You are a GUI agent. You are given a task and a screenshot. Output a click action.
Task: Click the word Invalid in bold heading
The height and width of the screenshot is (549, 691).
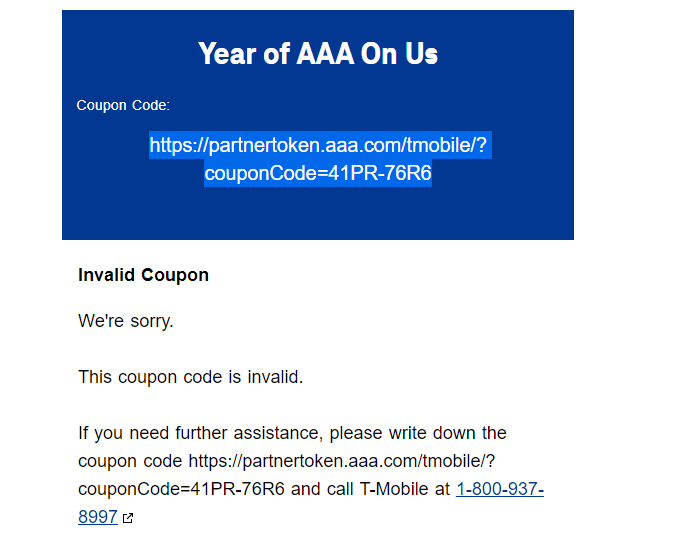(106, 275)
